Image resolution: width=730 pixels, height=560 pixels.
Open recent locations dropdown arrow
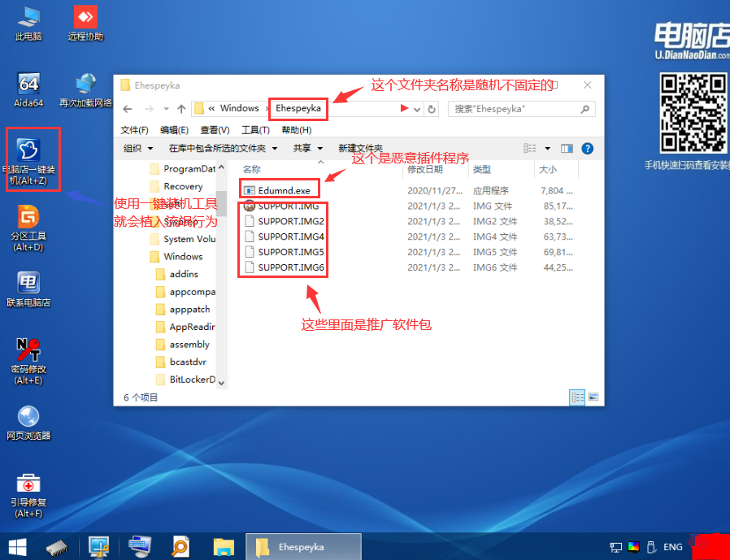[166, 109]
